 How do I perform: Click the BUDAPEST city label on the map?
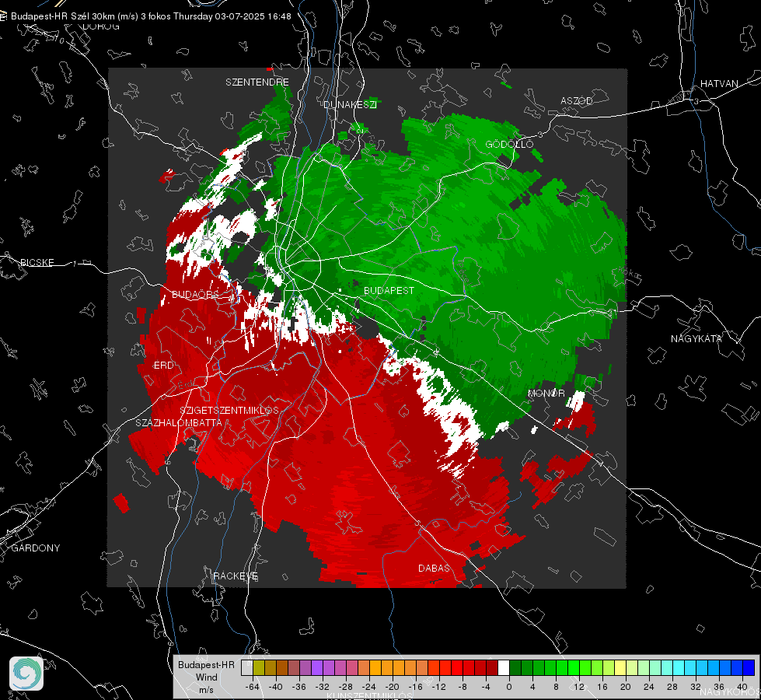[389, 290]
